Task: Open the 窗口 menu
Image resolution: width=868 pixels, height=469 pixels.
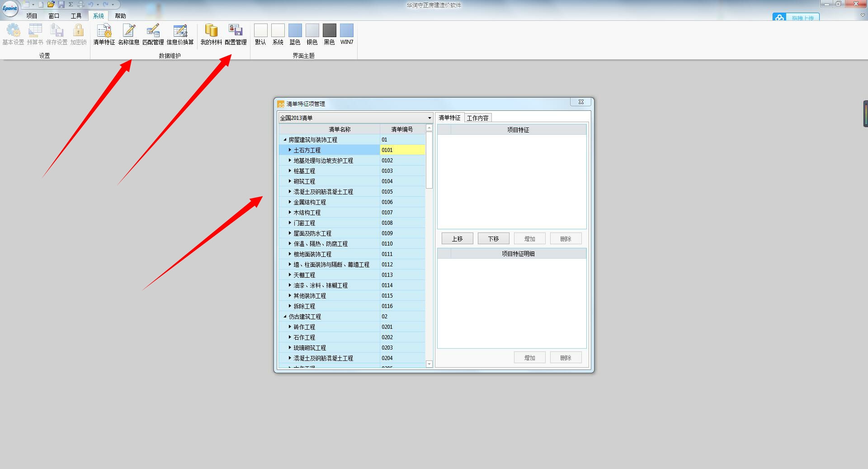Action: tap(54, 16)
